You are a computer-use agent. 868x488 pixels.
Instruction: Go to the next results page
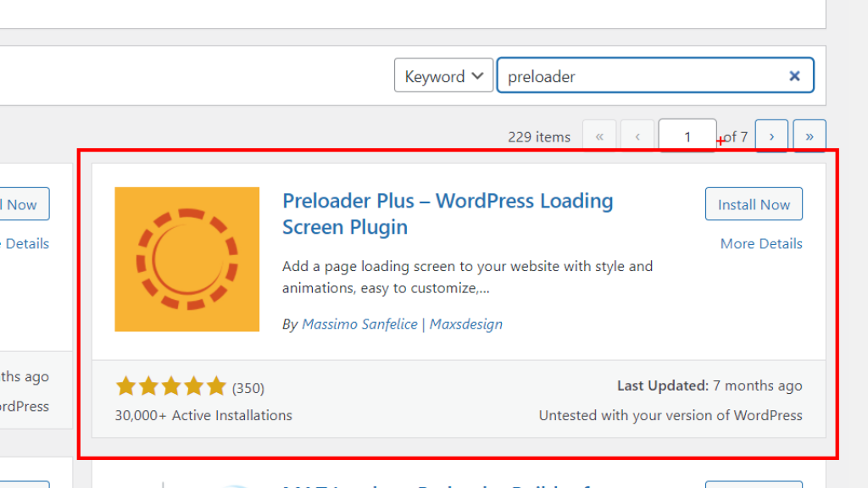tap(771, 136)
